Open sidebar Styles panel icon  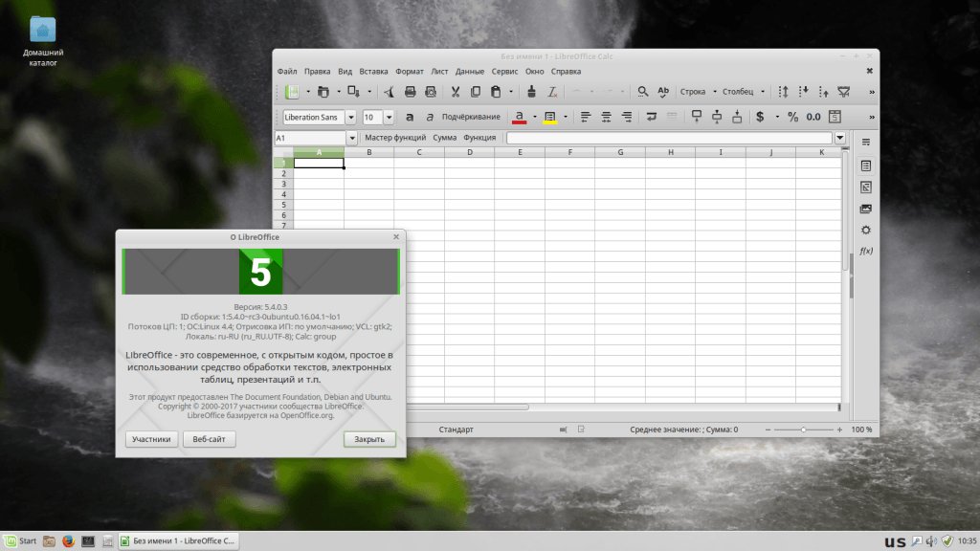tap(865, 187)
